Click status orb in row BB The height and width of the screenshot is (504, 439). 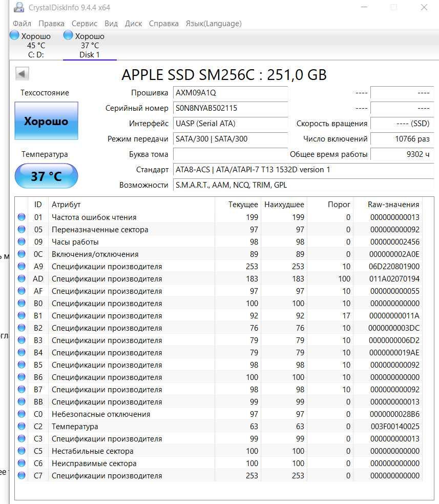pos(22,401)
